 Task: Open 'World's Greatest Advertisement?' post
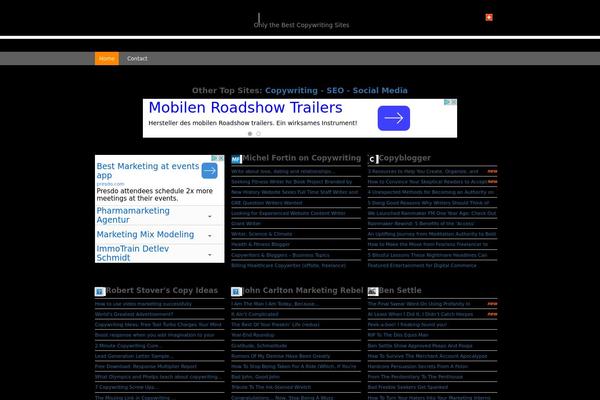coord(134,314)
